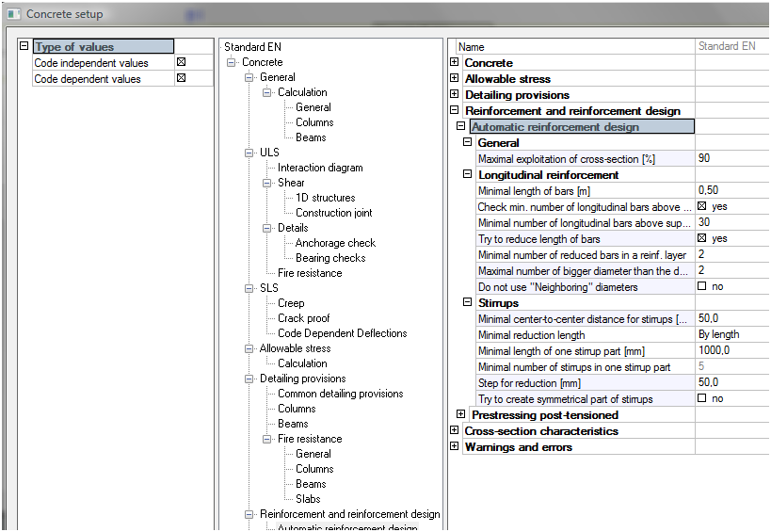Viewport: 771px width, 532px height.
Task: Select Calculation under Allowable stress
Action: coord(302,363)
